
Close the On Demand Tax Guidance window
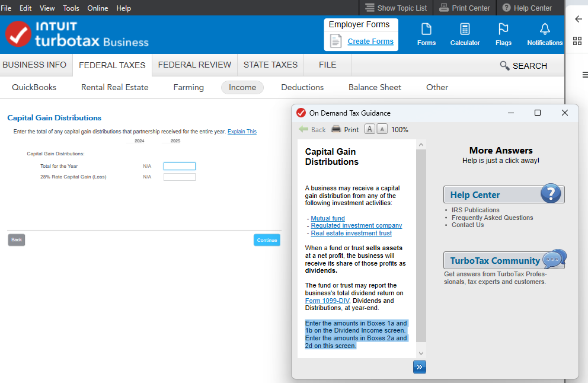pos(565,113)
